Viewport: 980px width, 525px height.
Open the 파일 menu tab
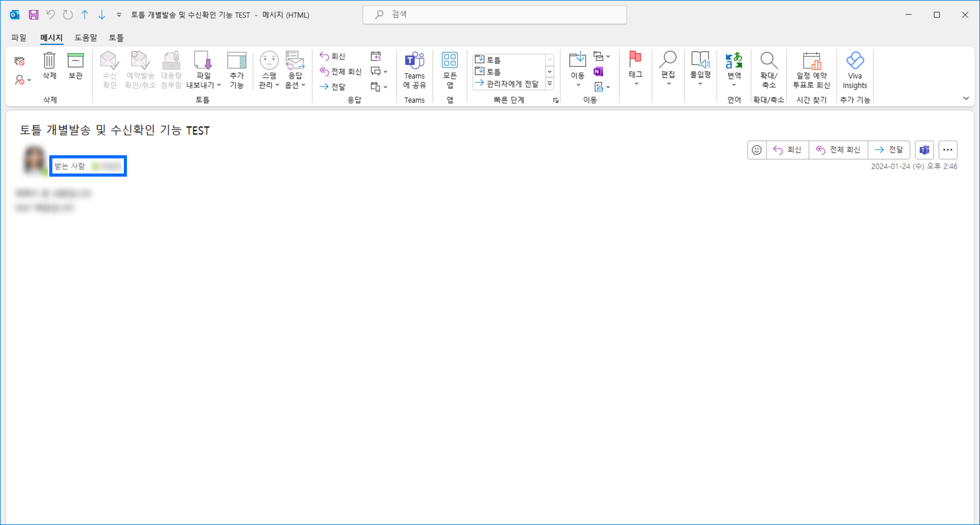(x=18, y=38)
